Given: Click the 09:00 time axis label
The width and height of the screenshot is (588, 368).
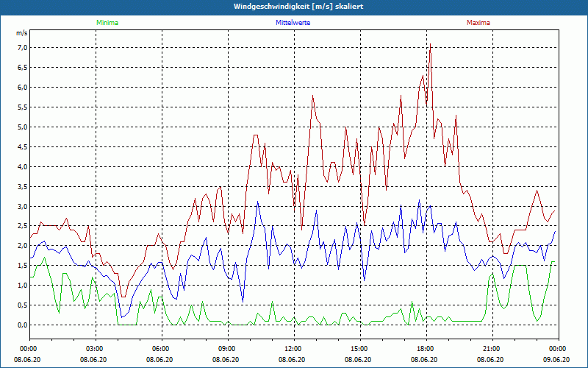Looking at the screenshot, I should tap(226, 349).
